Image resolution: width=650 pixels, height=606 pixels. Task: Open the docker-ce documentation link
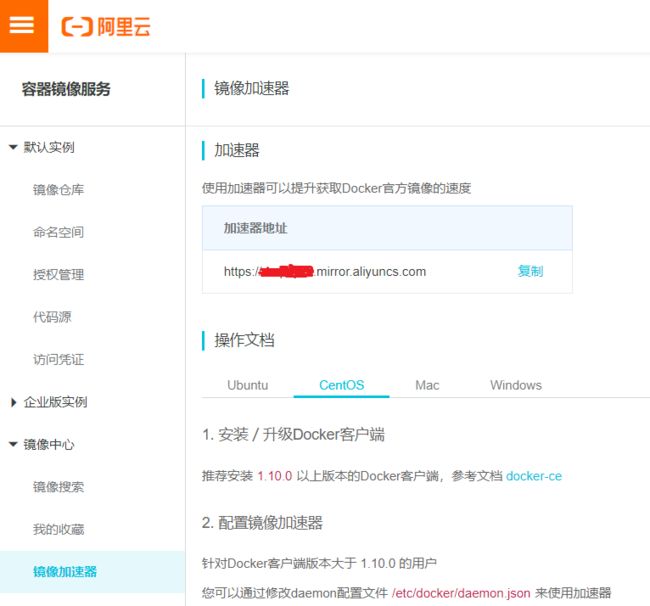(534, 476)
